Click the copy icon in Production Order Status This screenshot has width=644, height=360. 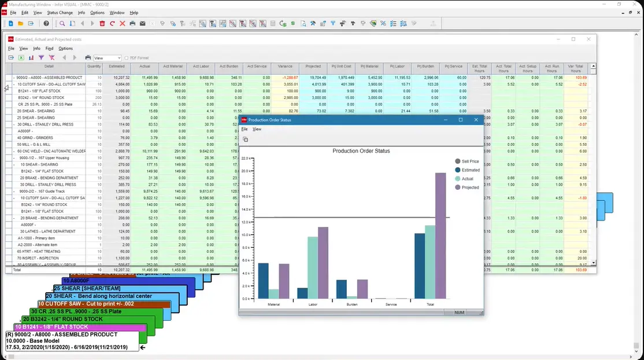245,139
